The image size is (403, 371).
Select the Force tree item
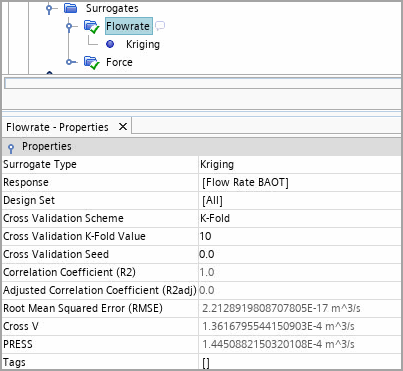[x=119, y=62]
